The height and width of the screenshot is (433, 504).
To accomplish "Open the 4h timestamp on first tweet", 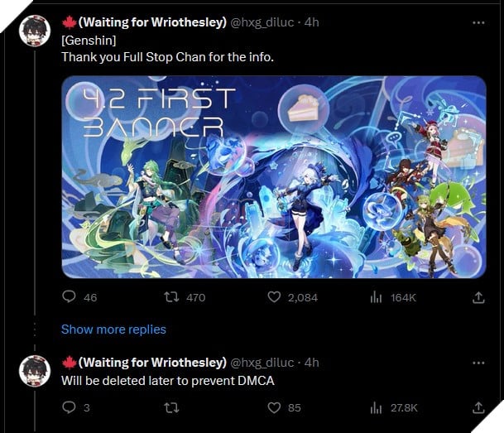I will pos(311,22).
